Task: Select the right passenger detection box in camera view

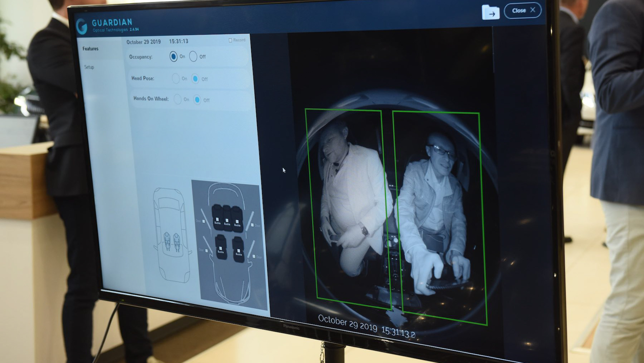Action: coord(439,218)
